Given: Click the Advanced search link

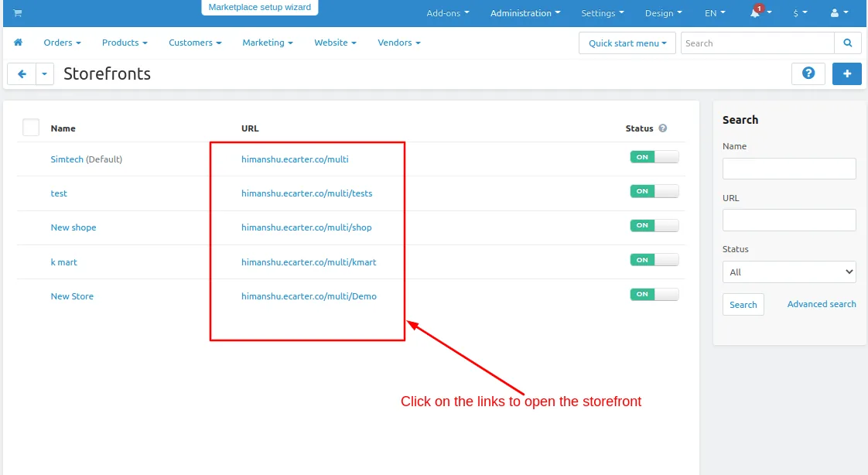Looking at the screenshot, I should pyautogui.click(x=822, y=304).
